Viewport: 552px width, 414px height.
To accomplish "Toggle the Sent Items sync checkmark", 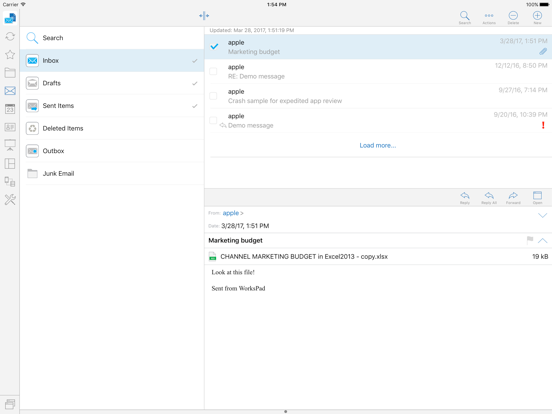I will (x=195, y=106).
